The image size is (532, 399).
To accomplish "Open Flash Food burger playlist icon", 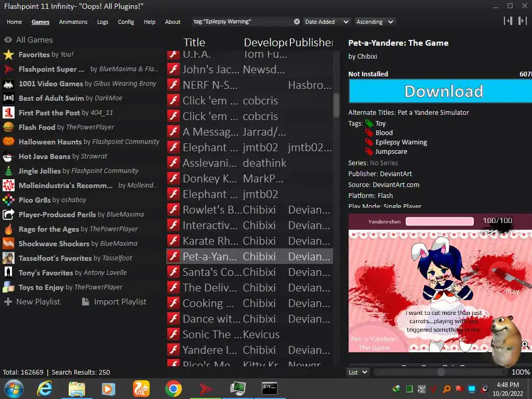I will pos(8,127).
